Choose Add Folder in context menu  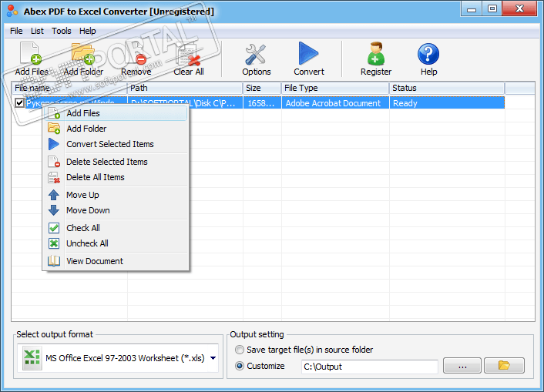[116, 129]
